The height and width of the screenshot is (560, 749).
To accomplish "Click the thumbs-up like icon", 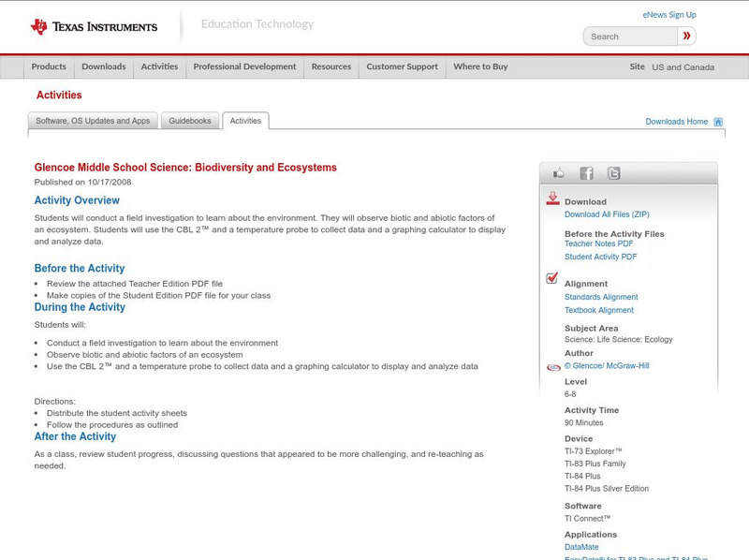I will (558, 173).
